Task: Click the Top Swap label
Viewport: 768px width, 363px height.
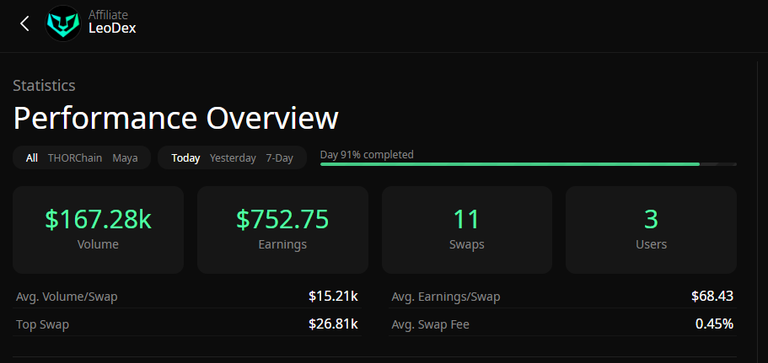Action: coord(42,325)
